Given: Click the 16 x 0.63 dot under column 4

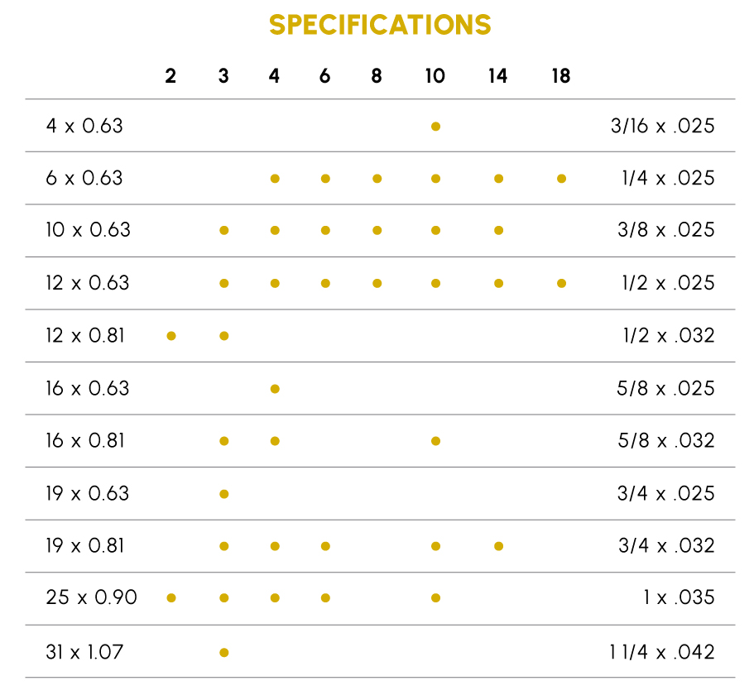Looking at the screenshot, I should pos(275,389).
